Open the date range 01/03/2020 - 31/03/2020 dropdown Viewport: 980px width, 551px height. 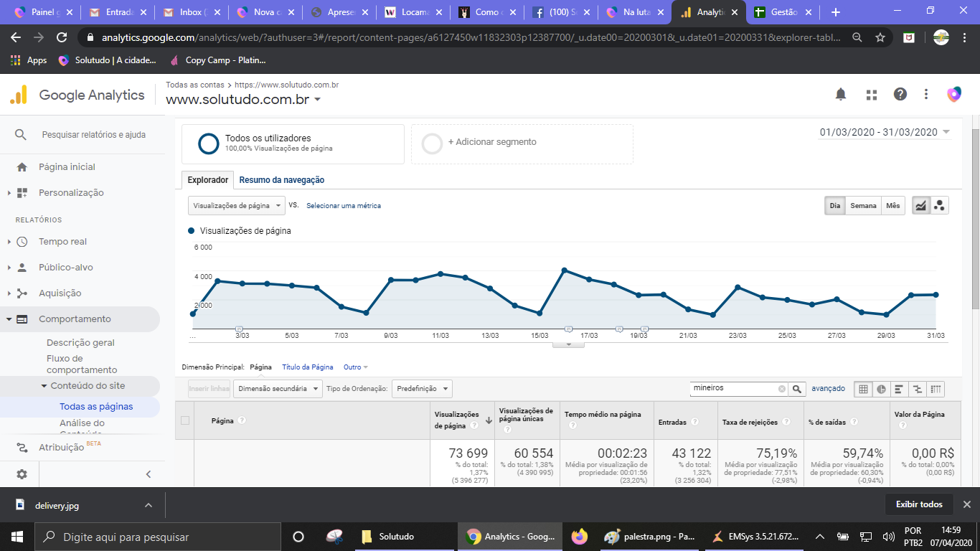coord(885,132)
